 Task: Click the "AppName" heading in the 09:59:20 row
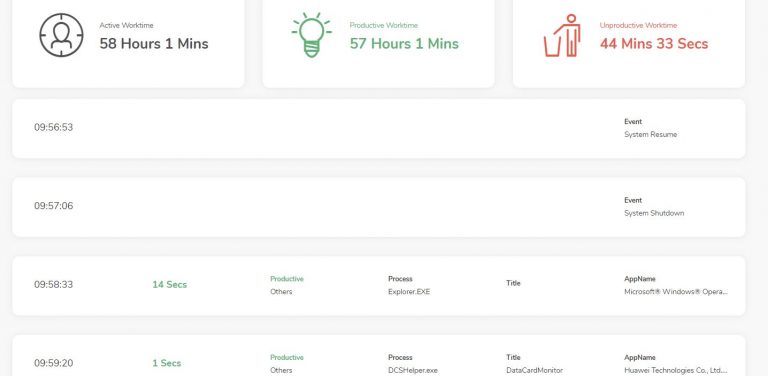[x=640, y=358]
